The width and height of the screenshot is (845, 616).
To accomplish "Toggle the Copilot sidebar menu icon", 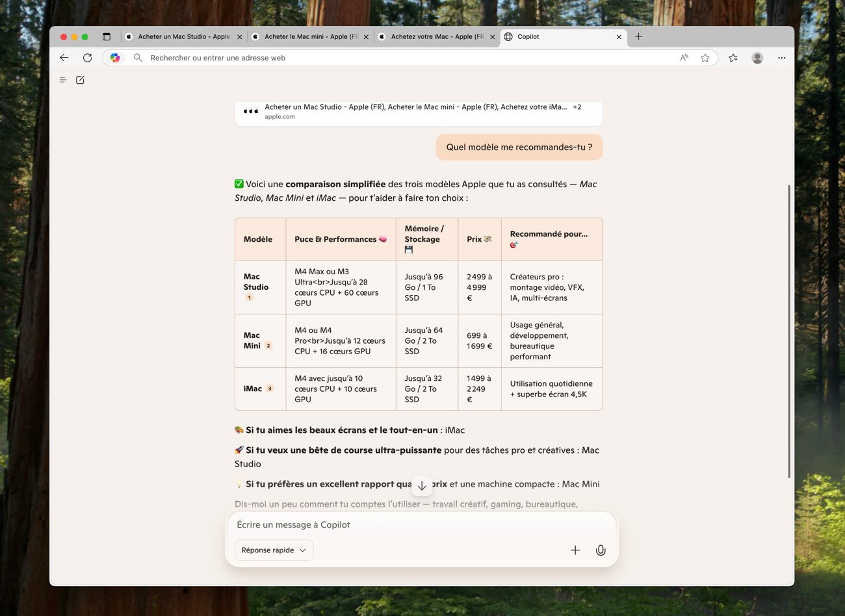I will (63, 80).
